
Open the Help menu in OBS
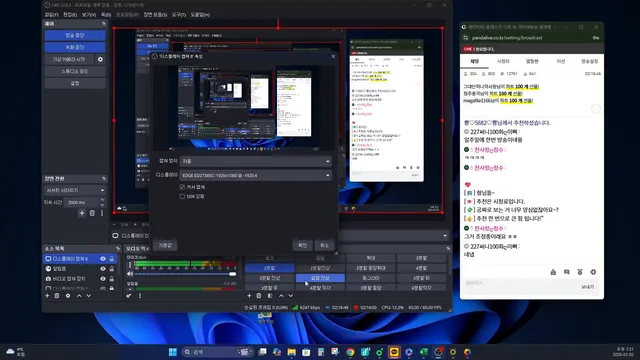(200, 15)
